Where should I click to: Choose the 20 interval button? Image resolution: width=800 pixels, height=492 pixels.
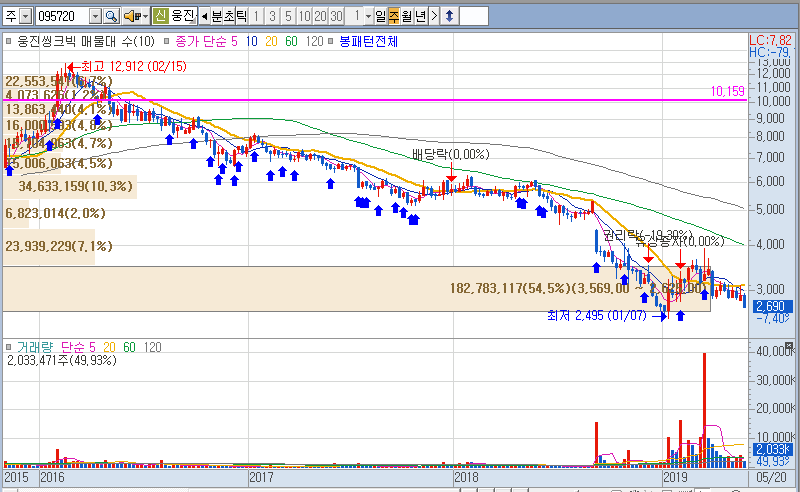320,16
